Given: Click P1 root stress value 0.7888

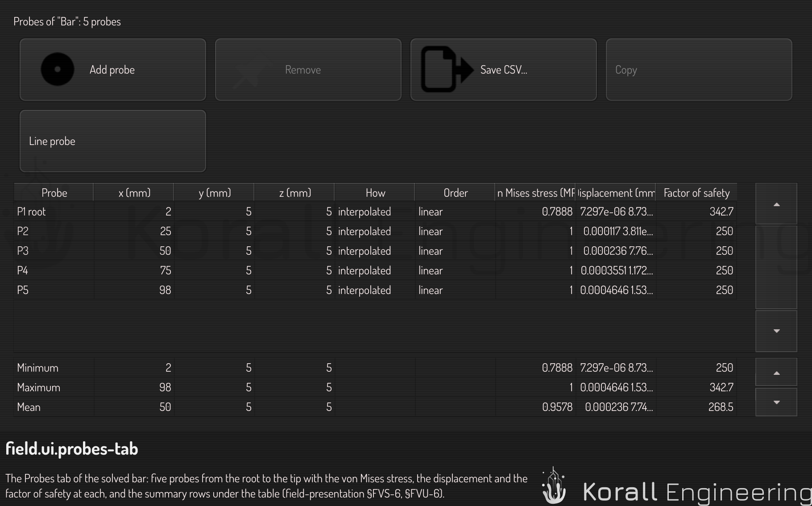Looking at the screenshot, I should click(x=535, y=212).
